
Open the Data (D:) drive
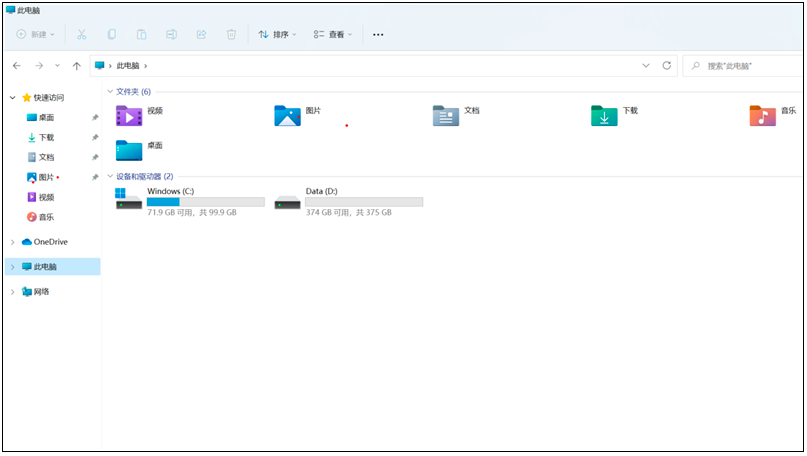pyautogui.click(x=288, y=199)
